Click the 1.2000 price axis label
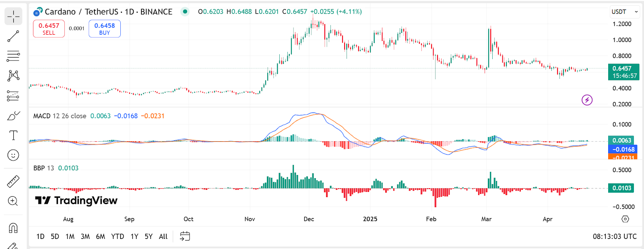Viewport: 644px width, 249px height. tap(622, 24)
